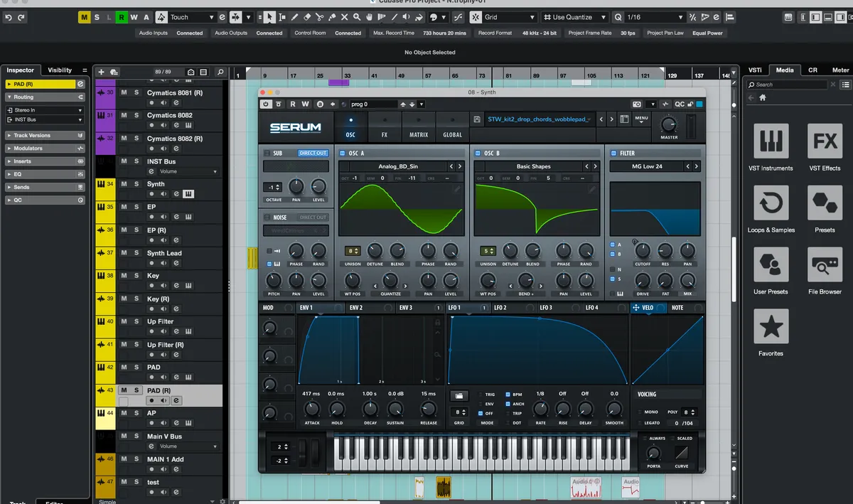Toggle the FILTER enable checkbox
The image size is (853, 504).
coord(613,153)
